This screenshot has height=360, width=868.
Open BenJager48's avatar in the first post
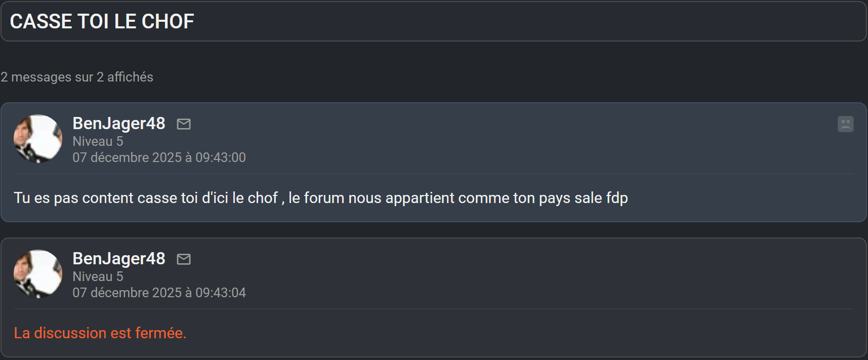pos(38,139)
